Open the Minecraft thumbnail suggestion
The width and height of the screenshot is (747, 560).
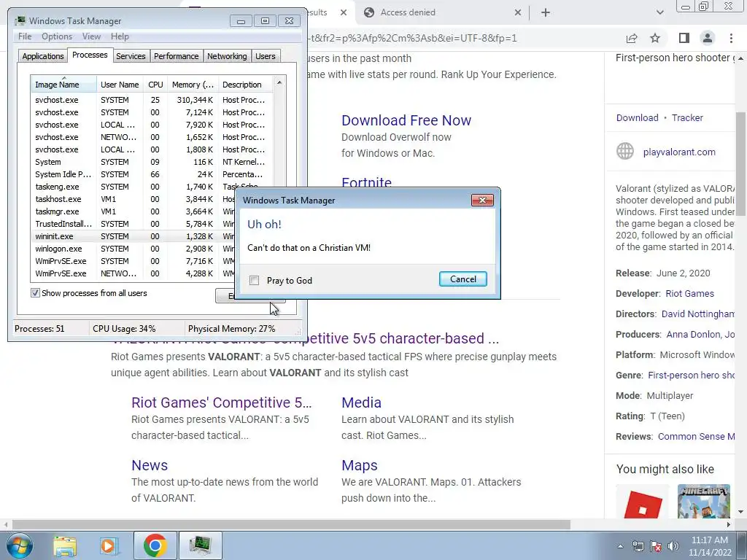pyautogui.click(x=704, y=502)
